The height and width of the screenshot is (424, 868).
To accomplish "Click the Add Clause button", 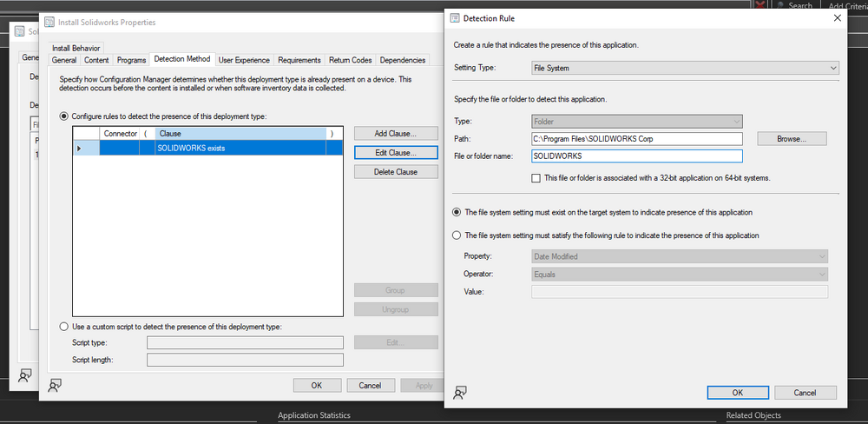I will tap(396, 134).
